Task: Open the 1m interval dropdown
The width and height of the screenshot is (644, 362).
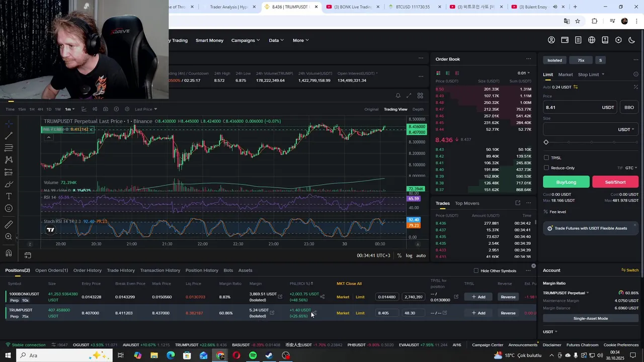Action: 69,109
